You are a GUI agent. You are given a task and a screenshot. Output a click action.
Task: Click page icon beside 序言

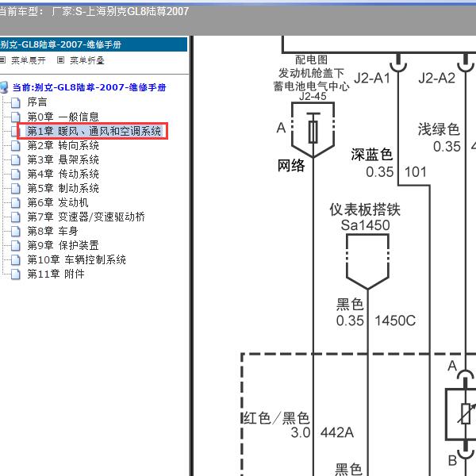click(16, 102)
